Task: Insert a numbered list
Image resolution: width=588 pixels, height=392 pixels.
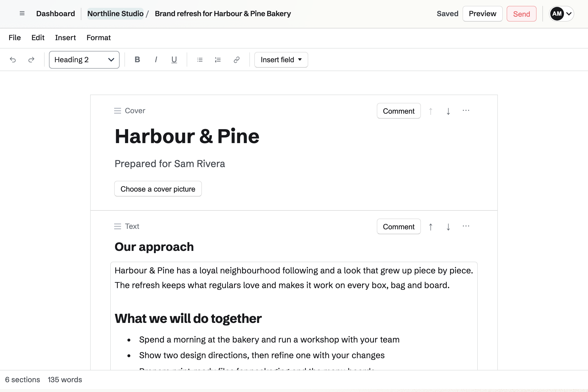Action: [x=218, y=60]
